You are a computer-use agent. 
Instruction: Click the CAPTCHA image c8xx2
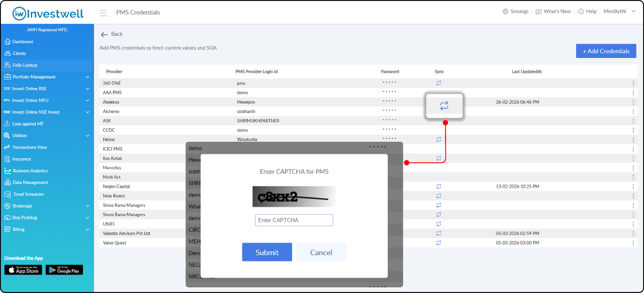pos(294,197)
